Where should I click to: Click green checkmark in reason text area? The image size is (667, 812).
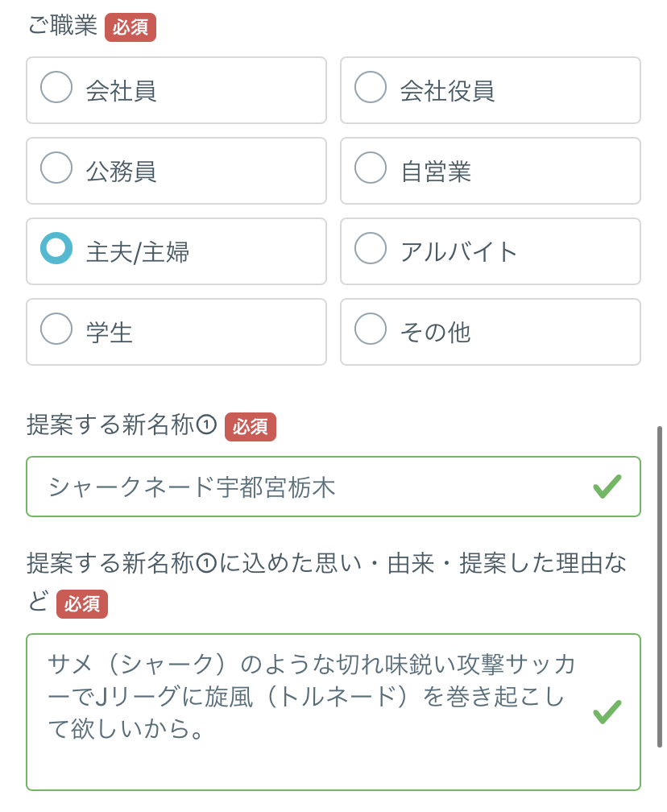tap(607, 712)
